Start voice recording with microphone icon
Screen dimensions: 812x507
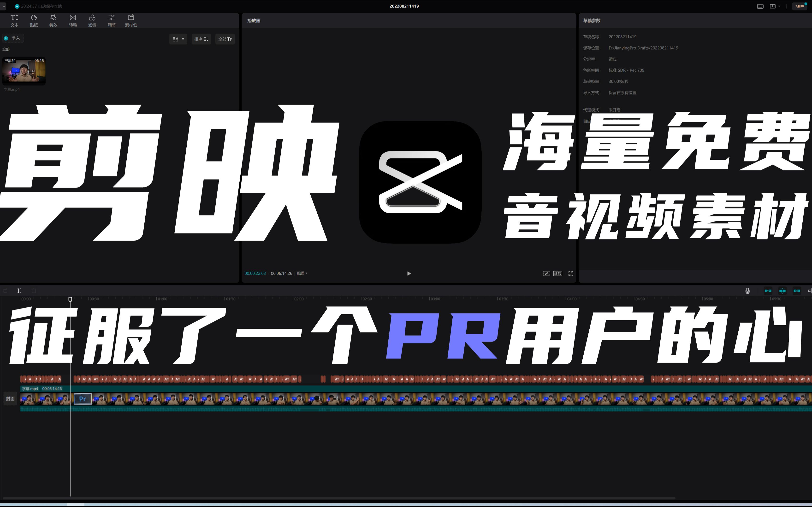[747, 291]
